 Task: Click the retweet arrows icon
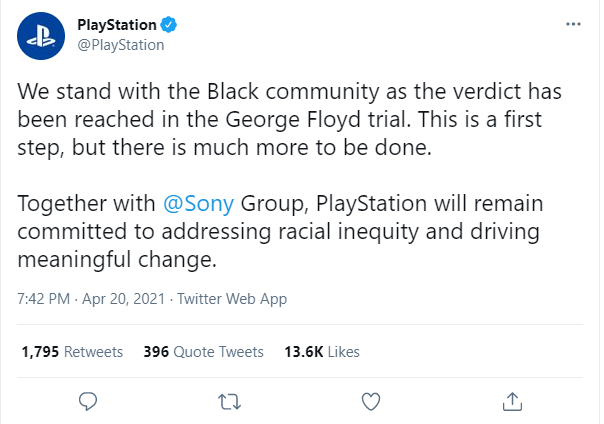click(230, 402)
